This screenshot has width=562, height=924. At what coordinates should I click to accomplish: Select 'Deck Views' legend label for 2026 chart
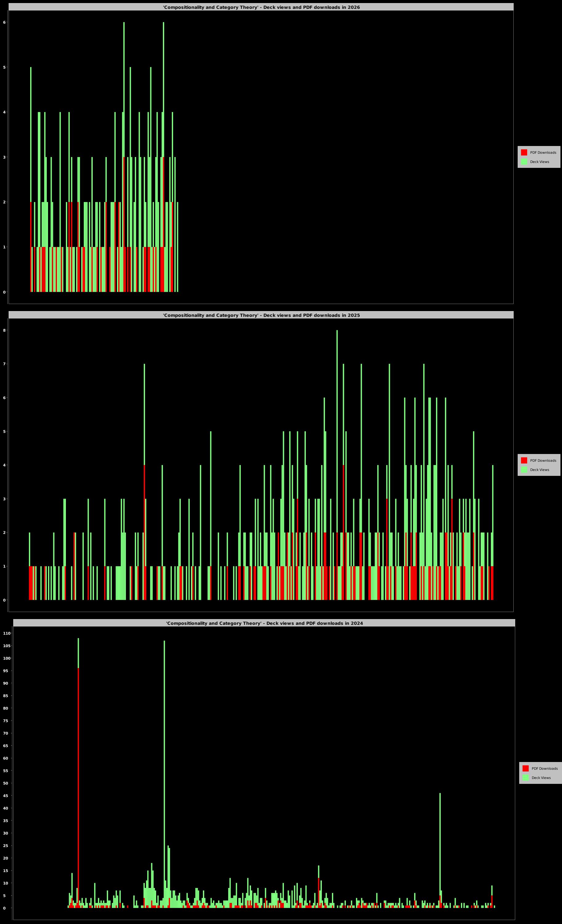pyautogui.click(x=539, y=162)
